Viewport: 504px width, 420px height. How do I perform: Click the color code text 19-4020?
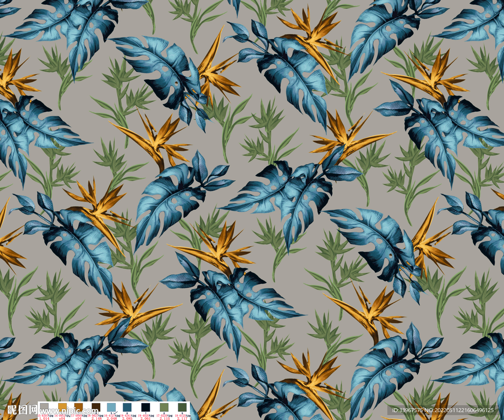coord(143,416)
